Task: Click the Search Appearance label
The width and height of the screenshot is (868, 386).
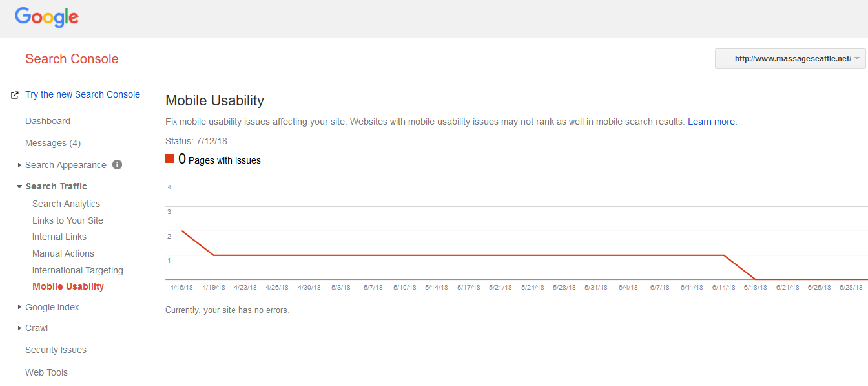Action: point(66,165)
